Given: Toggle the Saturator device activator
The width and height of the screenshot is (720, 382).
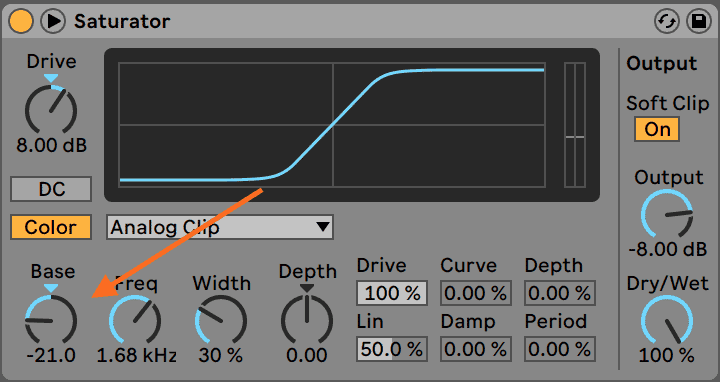Looking at the screenshot, I should pos(21,21).
